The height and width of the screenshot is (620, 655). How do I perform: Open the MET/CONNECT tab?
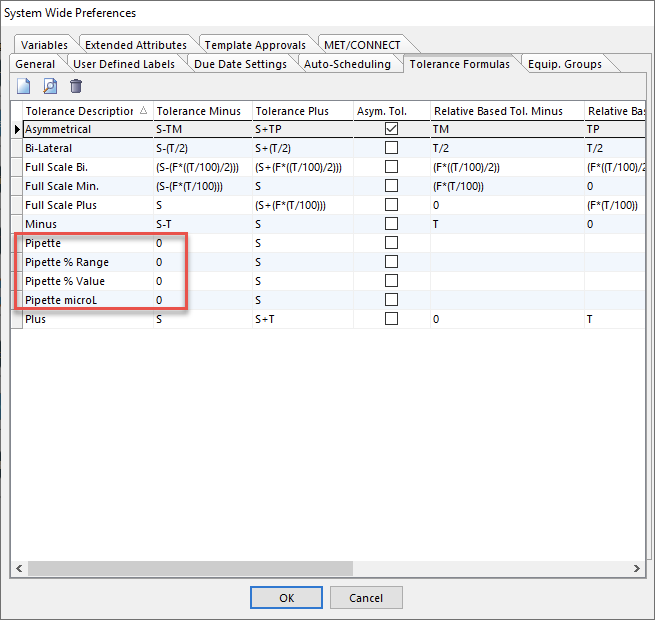[361, 45]
